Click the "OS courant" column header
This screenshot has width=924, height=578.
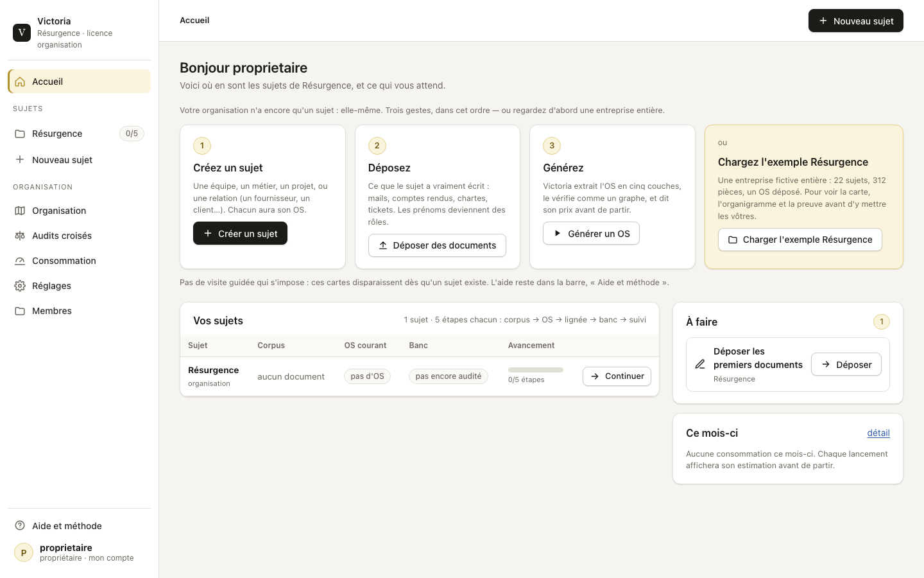click(365, 346)
